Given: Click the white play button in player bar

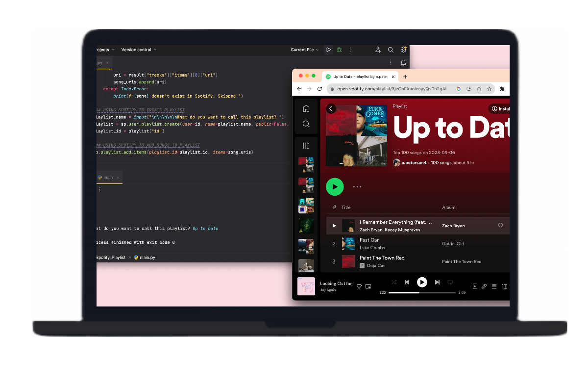Looking at the screenshot, I should (x=422, y=282).
